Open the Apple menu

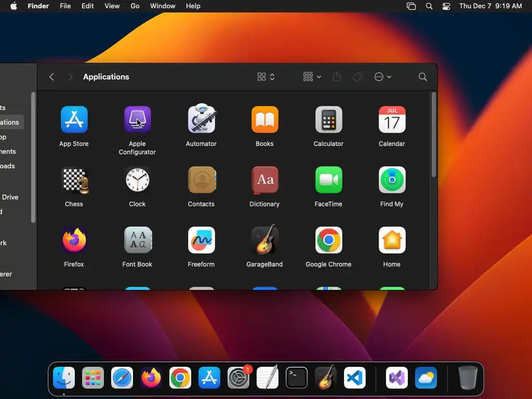pyautogui.click(x=14, y=6)
